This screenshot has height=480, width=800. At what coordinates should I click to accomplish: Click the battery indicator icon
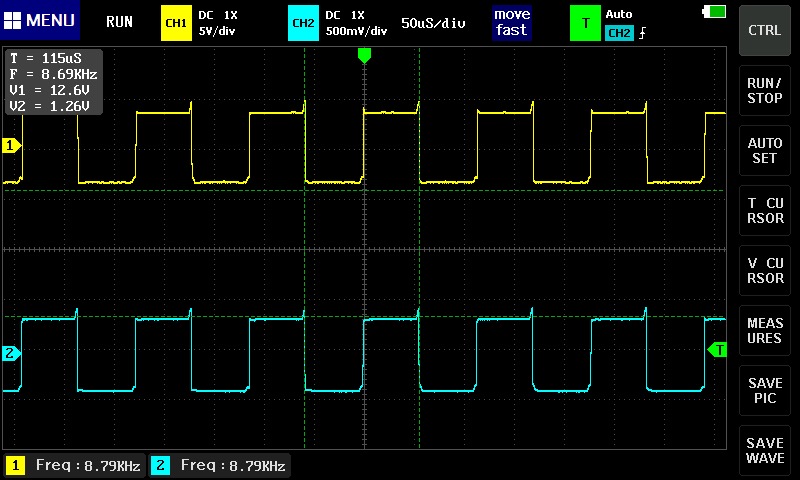[x=715, y=11]
